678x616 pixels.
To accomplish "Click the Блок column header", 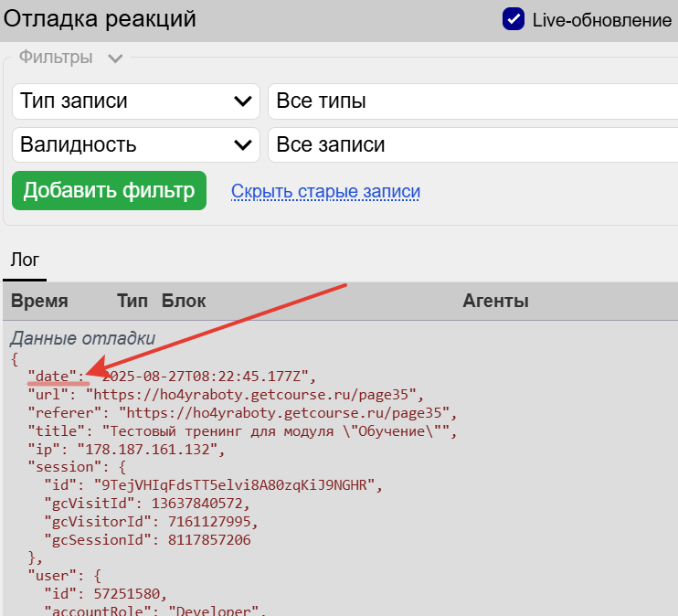I will coord(184,301).
